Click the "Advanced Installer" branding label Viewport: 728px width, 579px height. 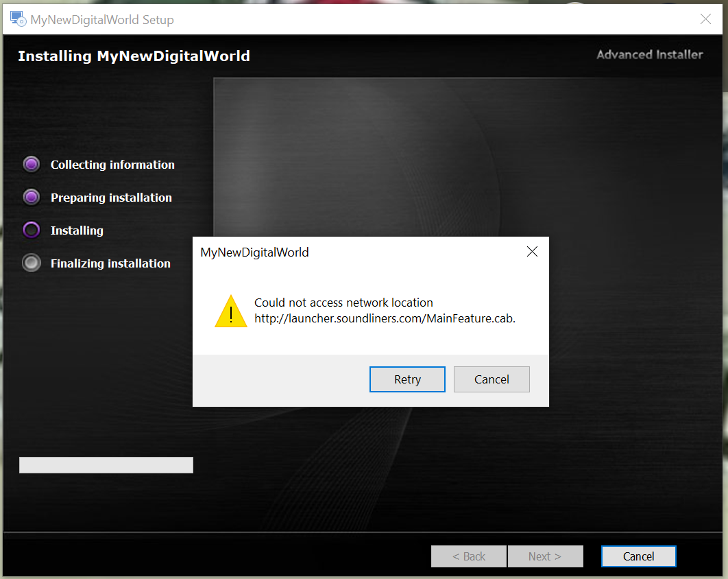click(649, 54)
